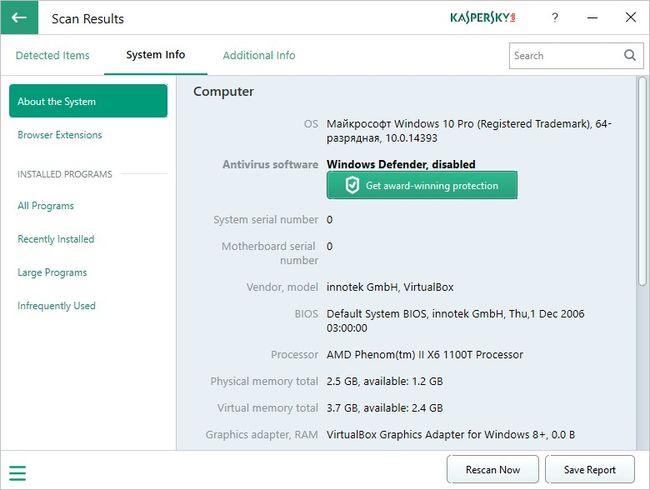Click the 'Physical memory total' label
650x490 pixels.
tap(264, 381)
